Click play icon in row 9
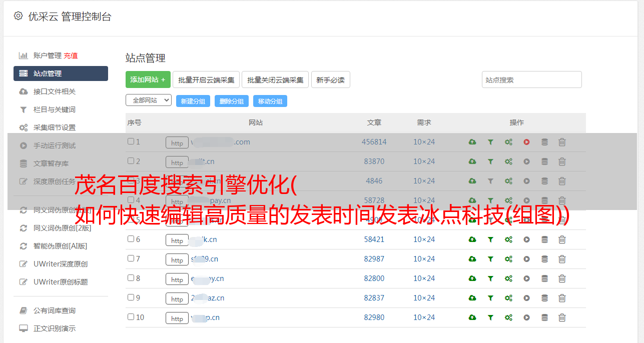This screenshot has width=644, height=343. 526,298
